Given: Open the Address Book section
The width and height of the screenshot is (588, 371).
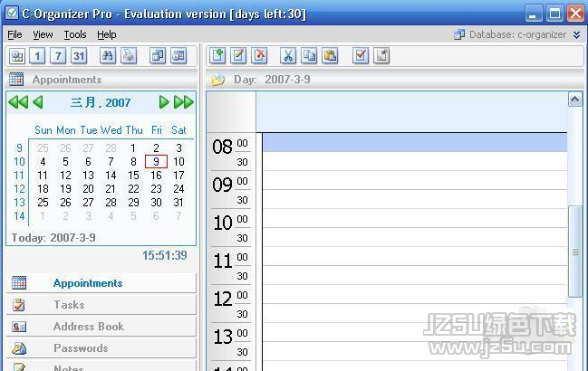Looking at the screenshot, I should coord(101,327).
